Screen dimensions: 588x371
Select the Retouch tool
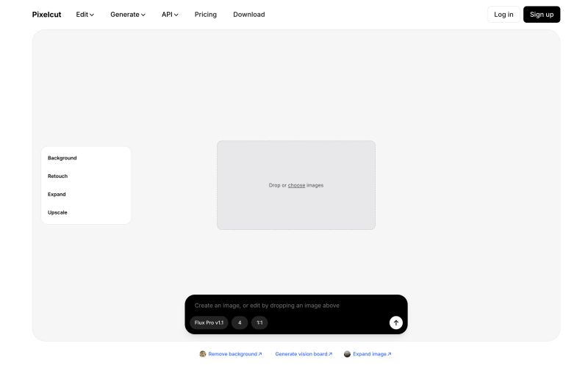click(58, 176)
